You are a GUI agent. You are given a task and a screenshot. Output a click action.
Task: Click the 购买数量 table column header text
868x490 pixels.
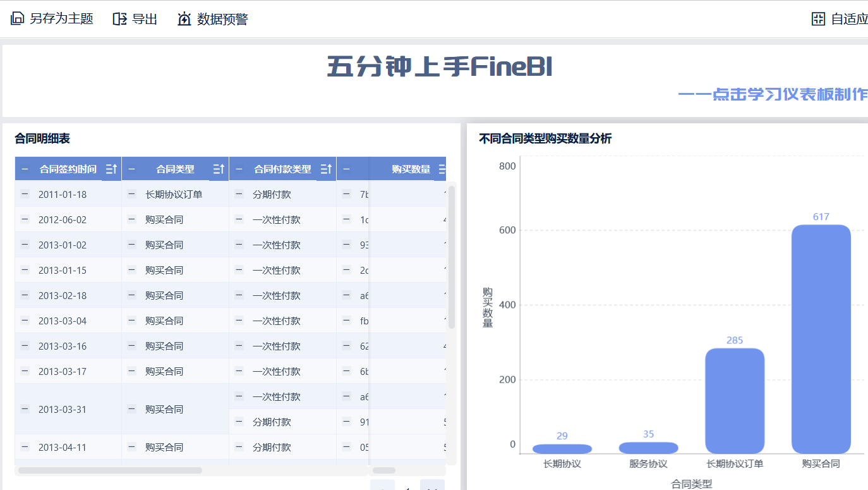point(411,169)
